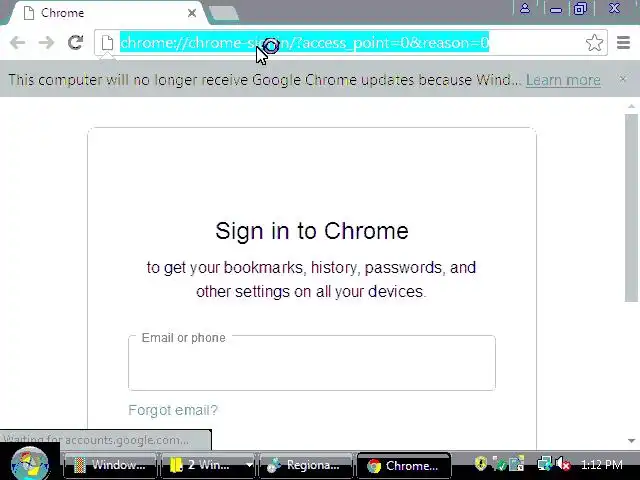Expand the 2 Win... taskbar group arrow
This screenshot has width=640, height=480.
click(249, 465)
